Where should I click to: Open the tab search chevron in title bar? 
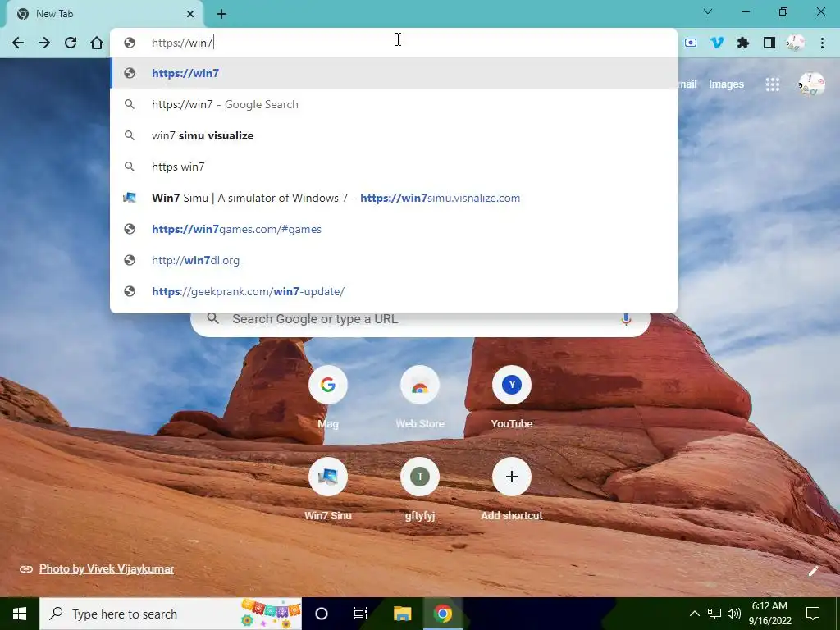[708, 11]
